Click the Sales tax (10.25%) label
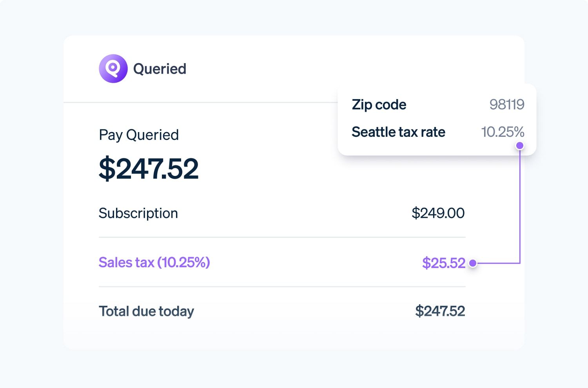This screenshot has height=388, width=588. 154,262
